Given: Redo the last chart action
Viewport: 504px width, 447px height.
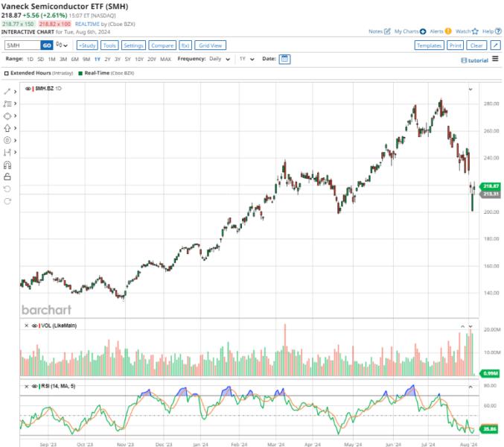Looking at the screenshot, I should [7, 201].
